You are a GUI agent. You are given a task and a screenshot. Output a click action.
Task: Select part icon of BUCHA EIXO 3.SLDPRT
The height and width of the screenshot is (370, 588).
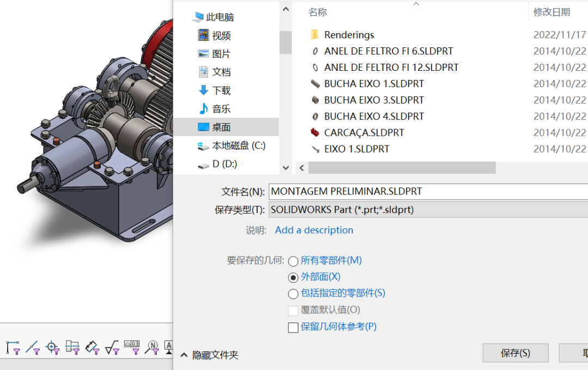tap(315, 100)
